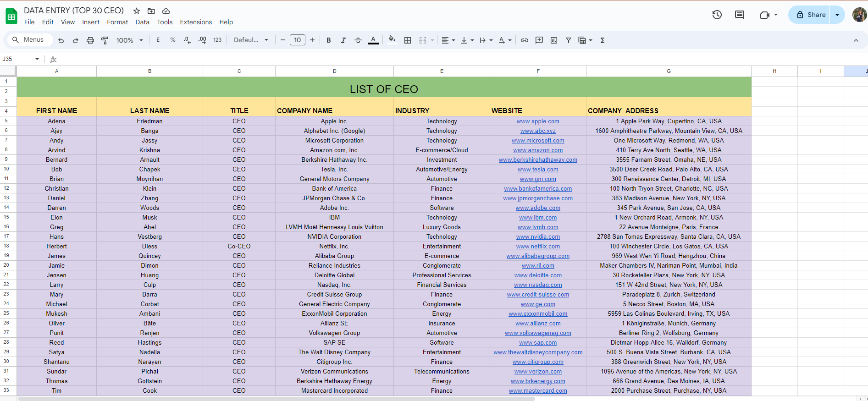This screenshot has width=868, height=401.
Task: Open the font family dropdown
Action: coord(251,40)
